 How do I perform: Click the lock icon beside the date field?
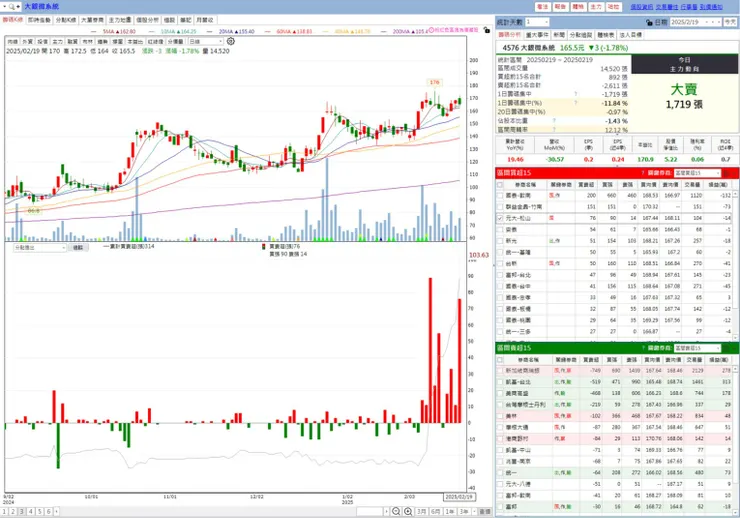click(x=649, y=22)
